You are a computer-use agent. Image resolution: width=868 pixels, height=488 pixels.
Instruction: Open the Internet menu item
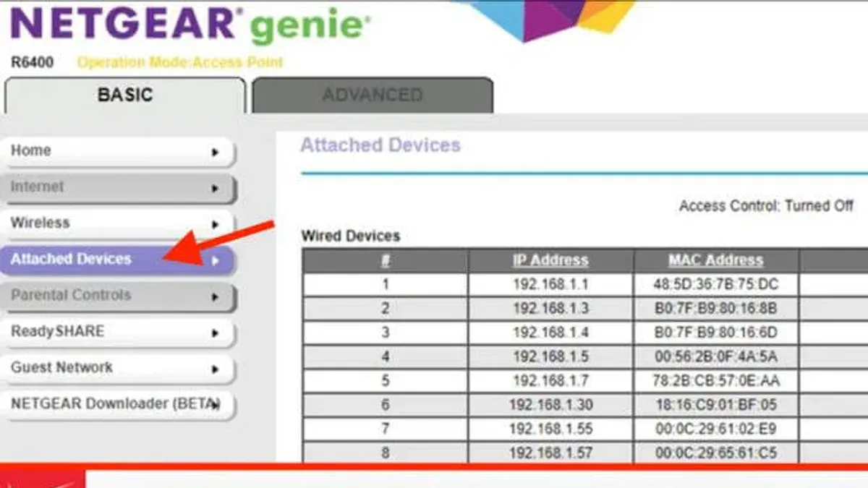119,187
